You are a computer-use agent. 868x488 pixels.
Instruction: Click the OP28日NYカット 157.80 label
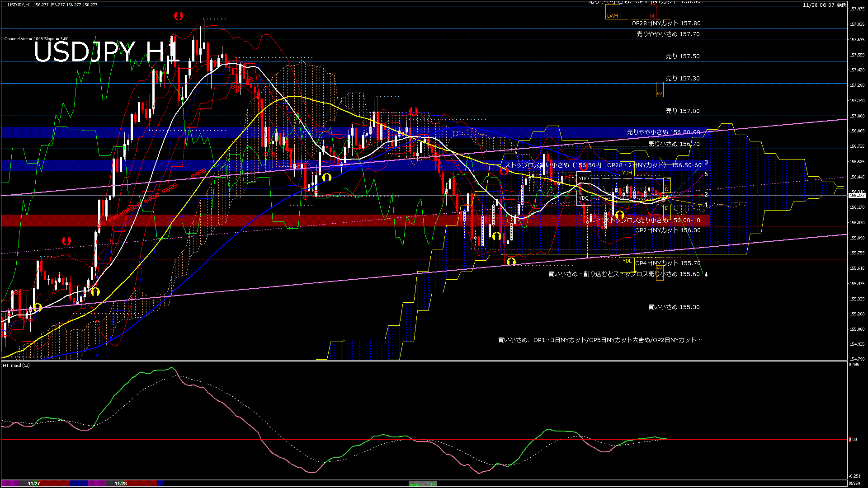click(x=665, y=23)
